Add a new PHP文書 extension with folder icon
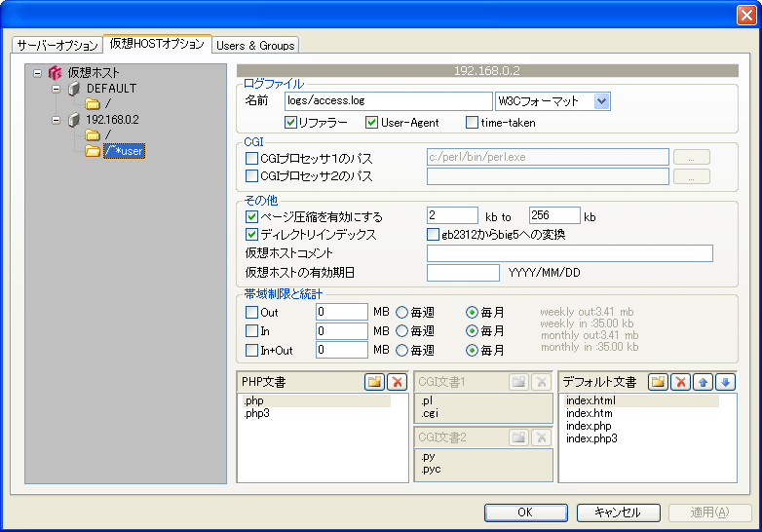This screenshot has width=762, height=532. click(374, 382)
